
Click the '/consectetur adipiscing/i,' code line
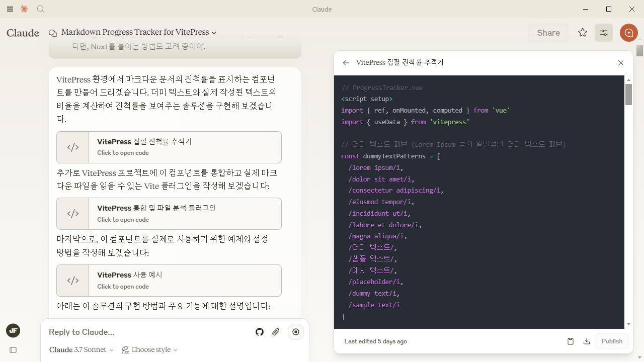(x=396, y=191)
